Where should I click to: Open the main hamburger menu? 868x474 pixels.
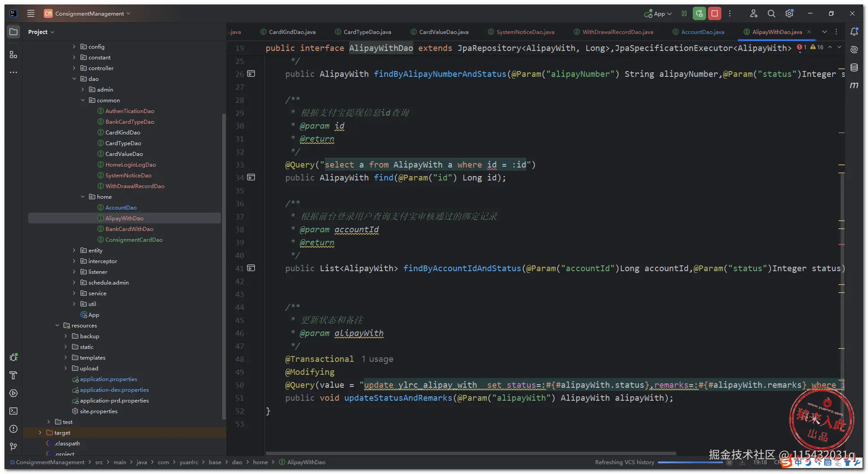(31, 13)
